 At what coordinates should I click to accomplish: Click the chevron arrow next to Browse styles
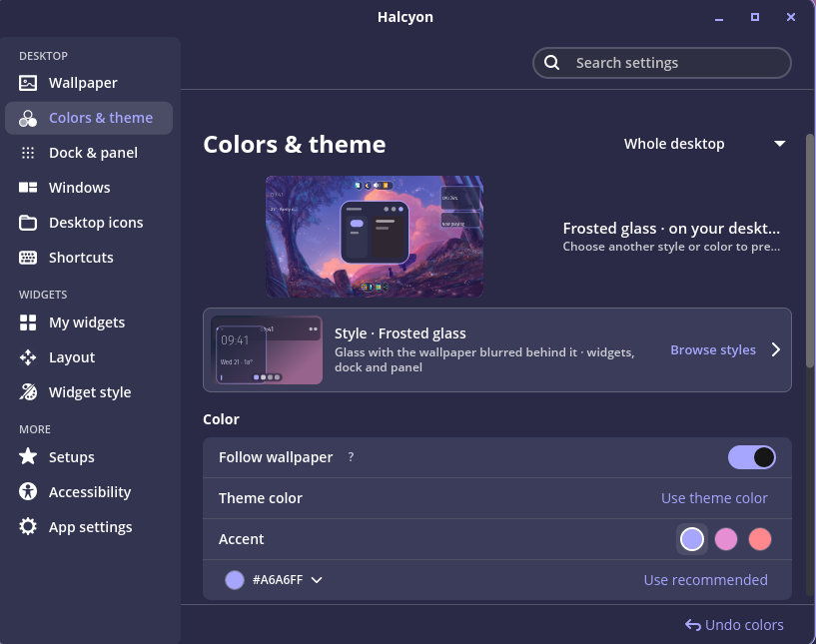point(775,349)
